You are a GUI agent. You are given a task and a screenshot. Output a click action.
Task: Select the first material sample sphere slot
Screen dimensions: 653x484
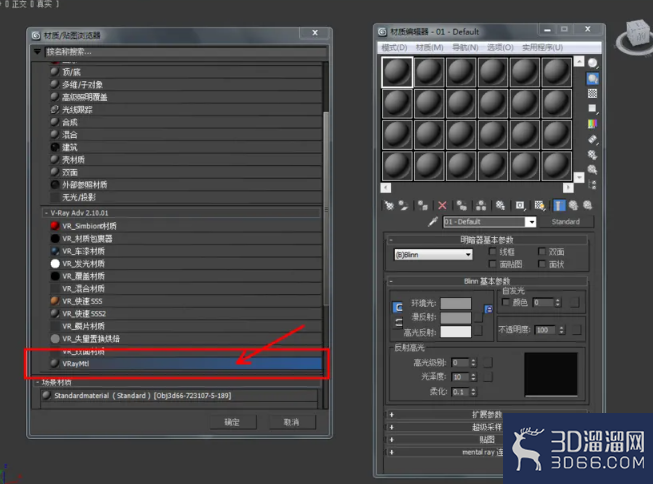[x=397, y=72]
